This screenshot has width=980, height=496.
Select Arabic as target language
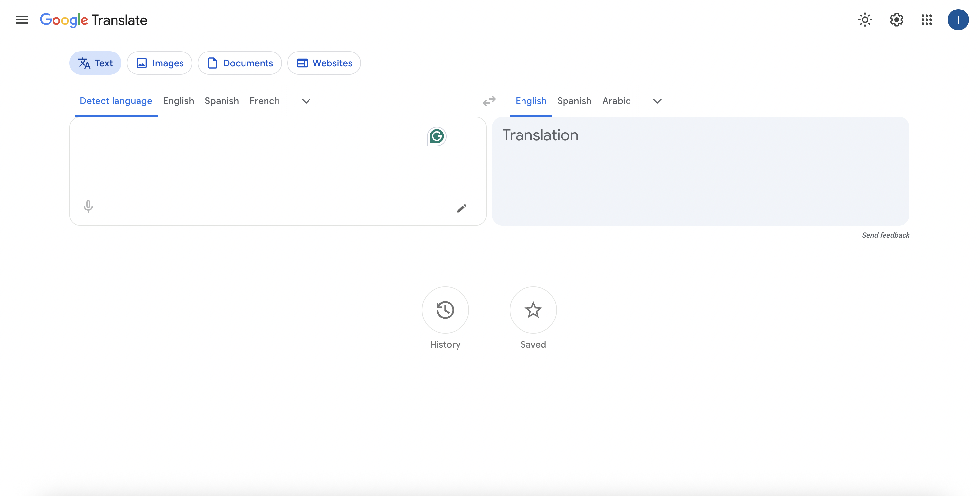tap(616, 101)
